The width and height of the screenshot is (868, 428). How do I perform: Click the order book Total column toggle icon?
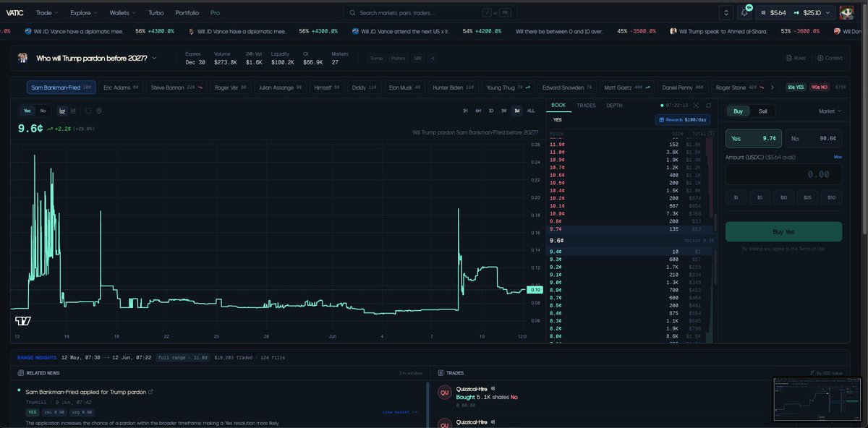(710, 133)
